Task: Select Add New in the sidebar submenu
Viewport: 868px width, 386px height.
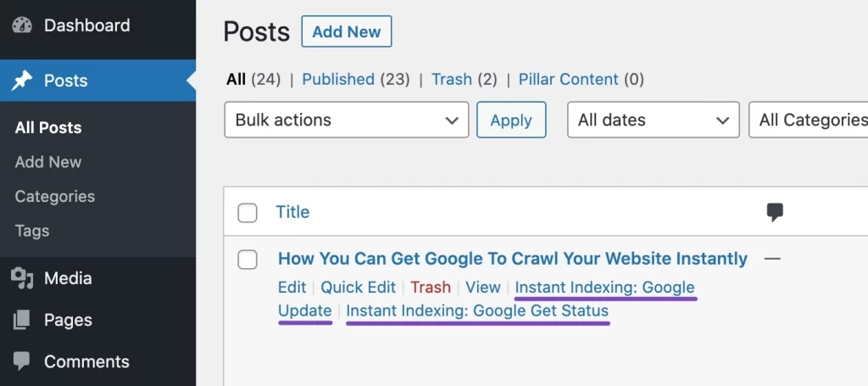Action: click(48, 162)
